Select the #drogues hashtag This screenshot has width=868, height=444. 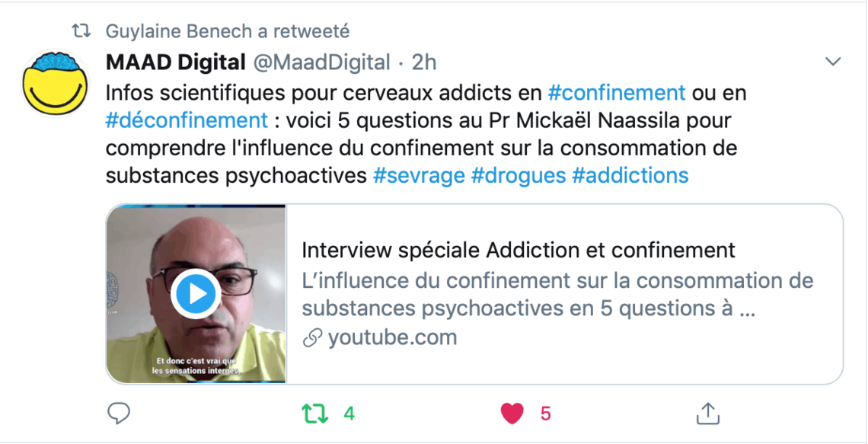[x=519, y=175]
